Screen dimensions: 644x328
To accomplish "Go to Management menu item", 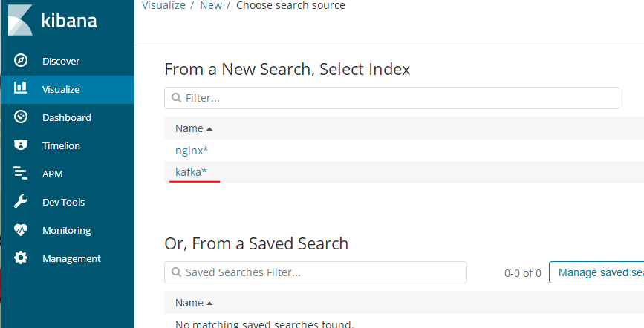I will tap(71, 258).
